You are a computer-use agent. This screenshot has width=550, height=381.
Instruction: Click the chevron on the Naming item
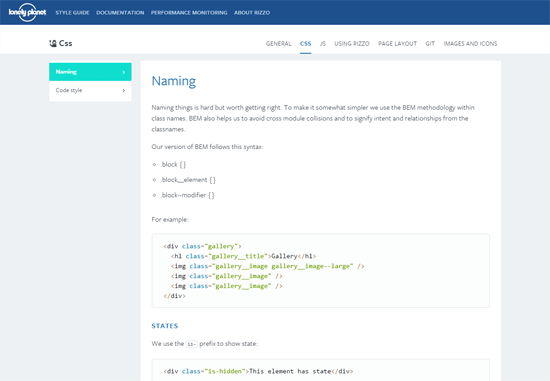click(x=123, y=72)
